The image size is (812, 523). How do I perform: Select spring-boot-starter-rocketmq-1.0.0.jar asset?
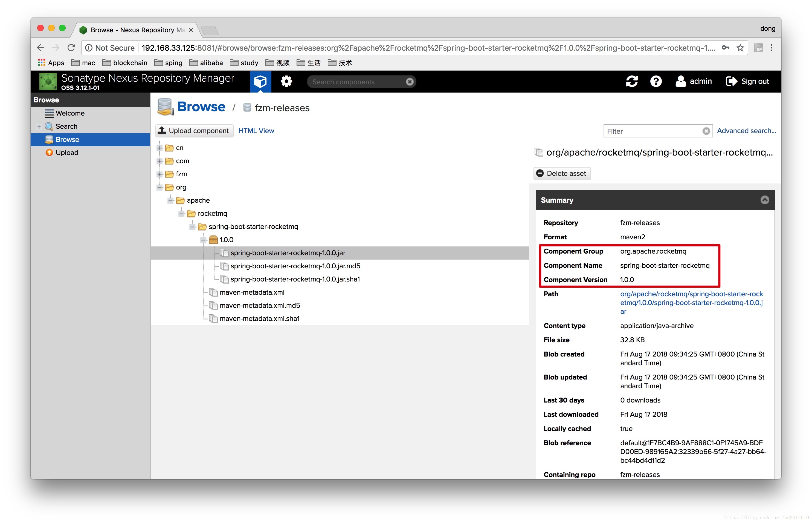pos(288,253)
